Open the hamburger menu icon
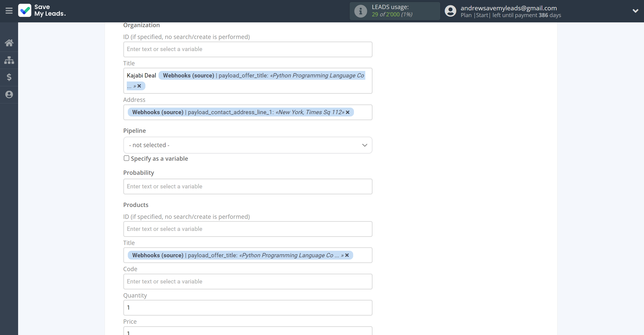Screen dimensions: 644x335 pos(9,11)
